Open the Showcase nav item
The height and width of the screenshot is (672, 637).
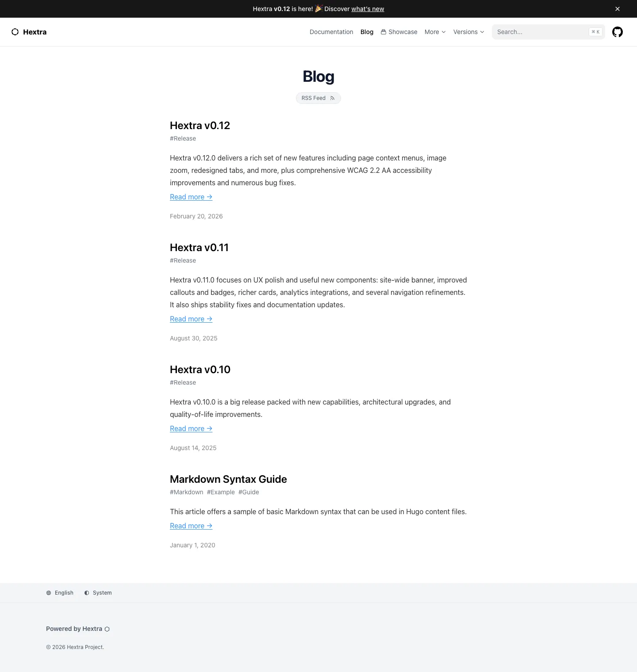click(x=399, y=32)
